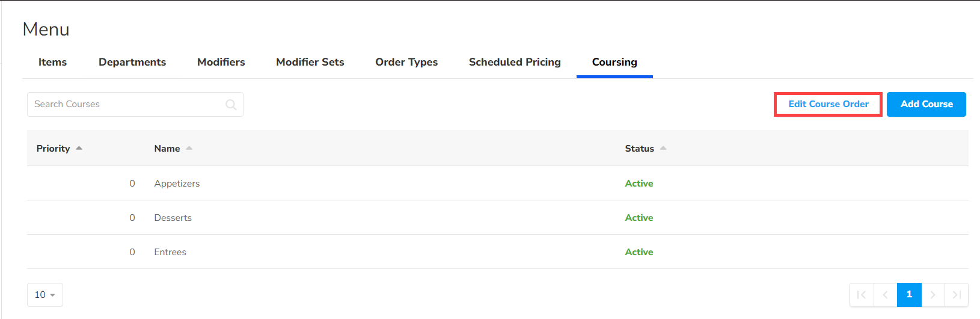Screen dimensions: 980x319
Task: Switch to the Items tab
Action: click(52, 62)
